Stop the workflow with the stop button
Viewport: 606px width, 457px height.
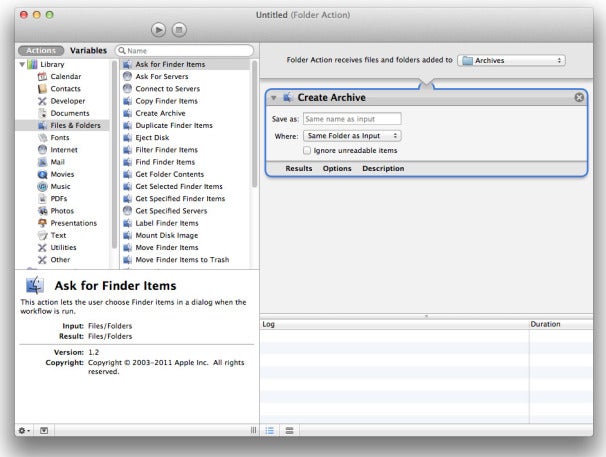tap(179, 30)
